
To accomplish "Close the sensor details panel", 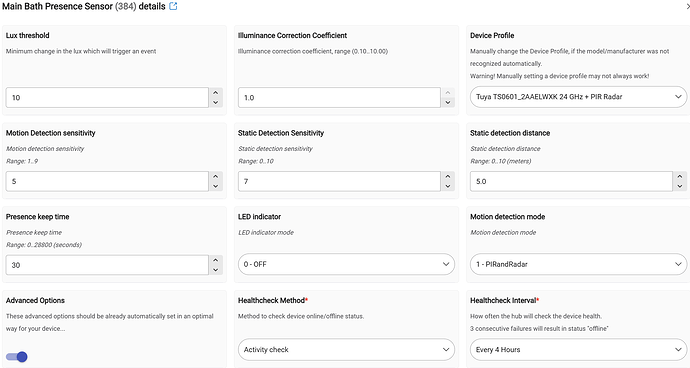I will 687,6.
